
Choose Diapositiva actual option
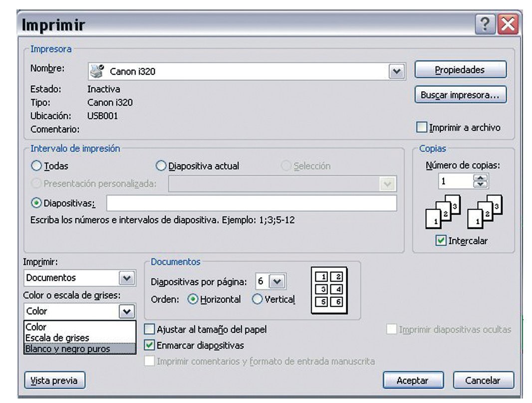pyautogui.click(x=161, y=166)
